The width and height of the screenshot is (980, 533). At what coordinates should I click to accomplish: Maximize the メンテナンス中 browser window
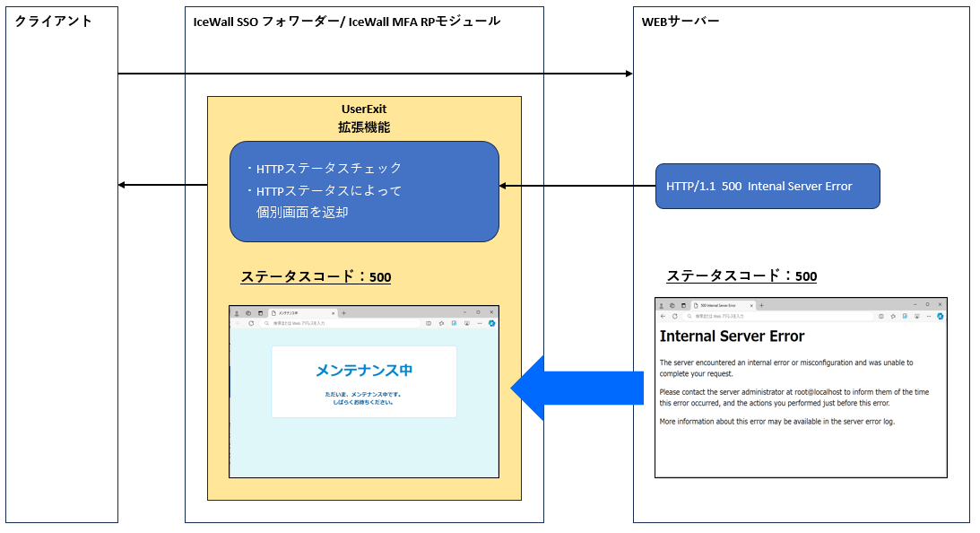pyautogui.click(x=478, y=312)
